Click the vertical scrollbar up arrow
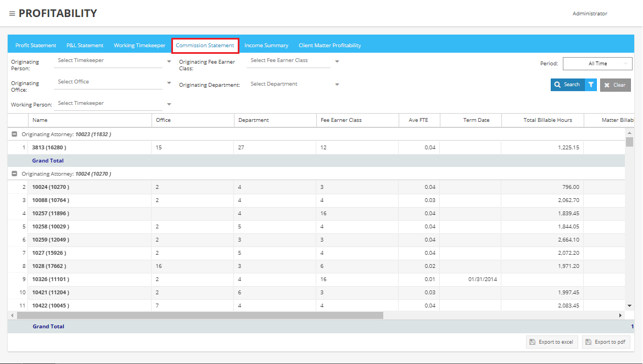The height and width of the screenshot is (364, 643). point(629,133)
